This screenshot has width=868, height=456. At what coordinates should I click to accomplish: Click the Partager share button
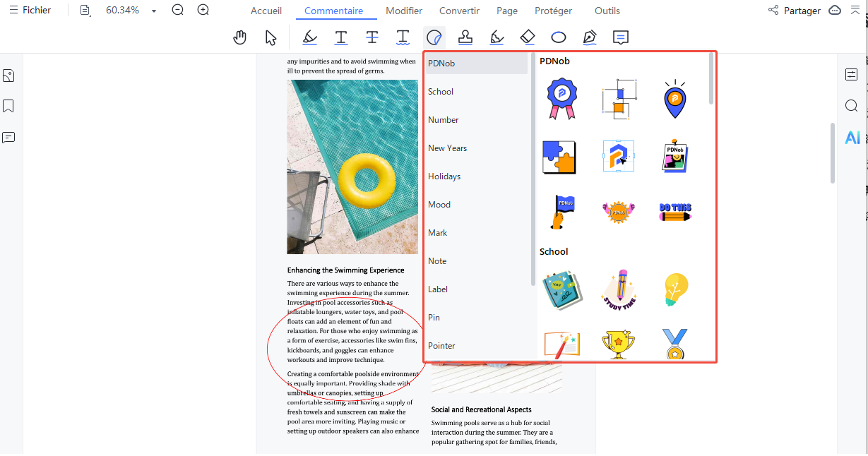tap(795, 11)
